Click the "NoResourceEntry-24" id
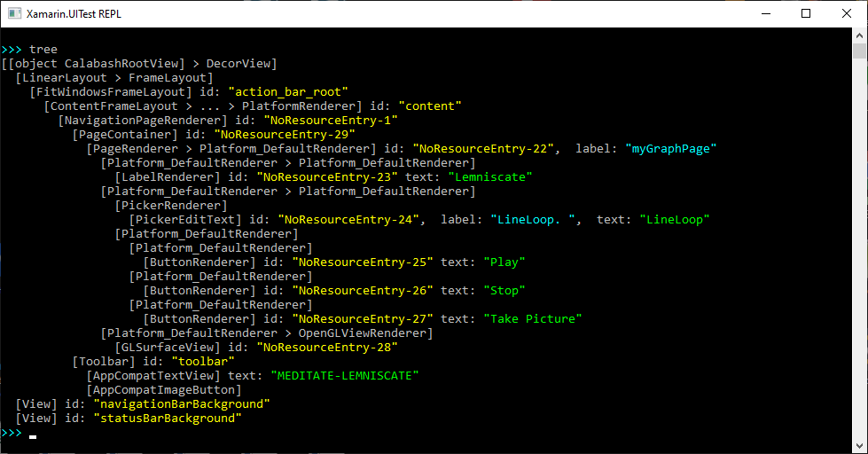Viewport: 868px width, 454px height. tap(348, 220)
